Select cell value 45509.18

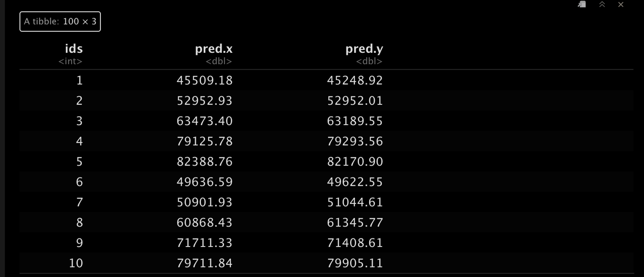tap(204, 80)
